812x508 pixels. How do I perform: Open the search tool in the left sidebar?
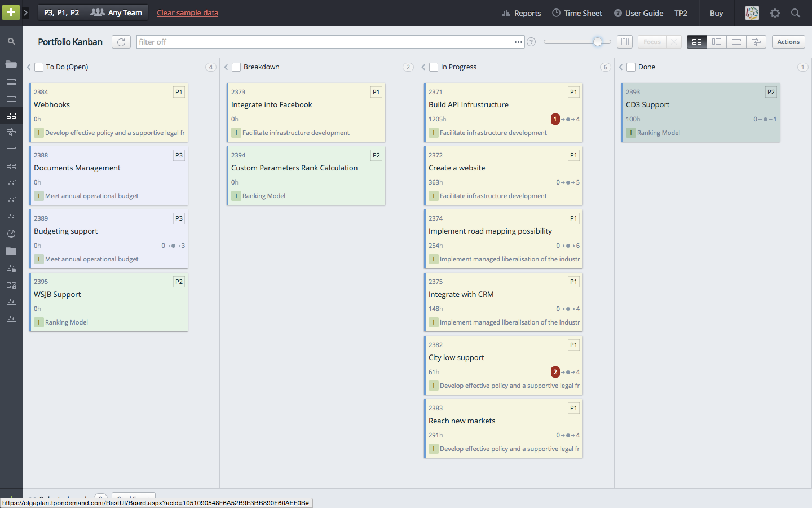tap(11, 41)
